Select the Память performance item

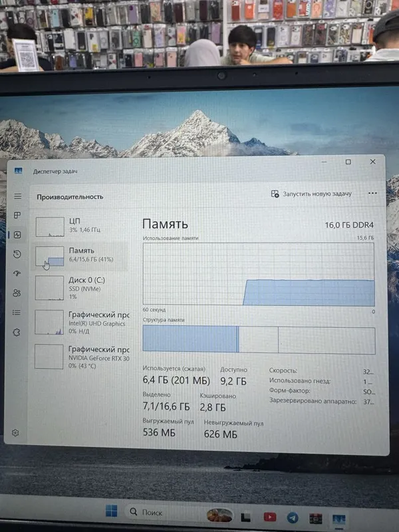(x=80, y=256)
